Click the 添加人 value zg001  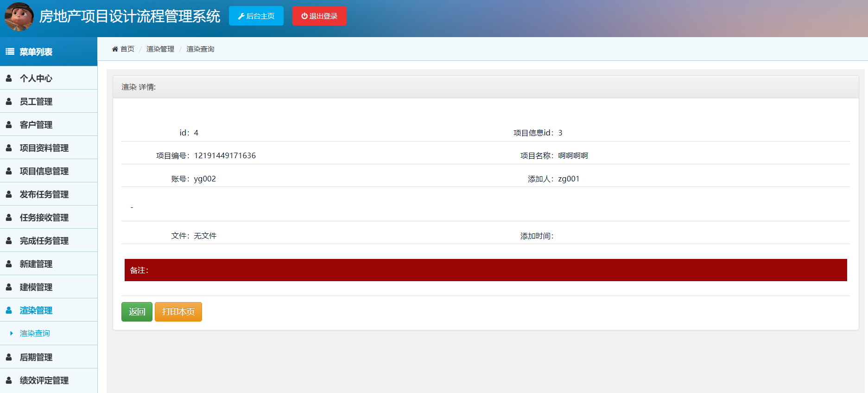(x=569, y=179)
